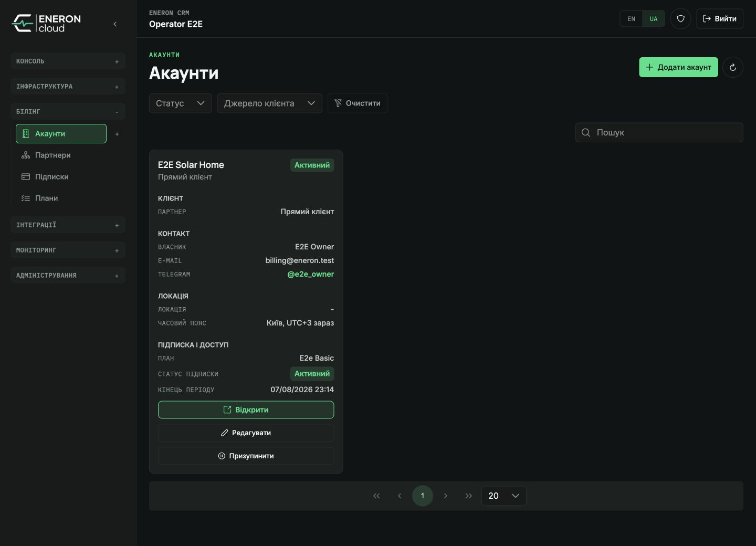Switch the language to EN
Viewport: 756px width, 546px height.
631,19
